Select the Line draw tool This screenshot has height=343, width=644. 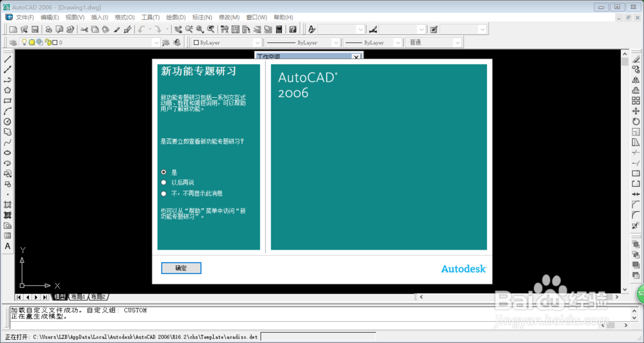[7, 59]
